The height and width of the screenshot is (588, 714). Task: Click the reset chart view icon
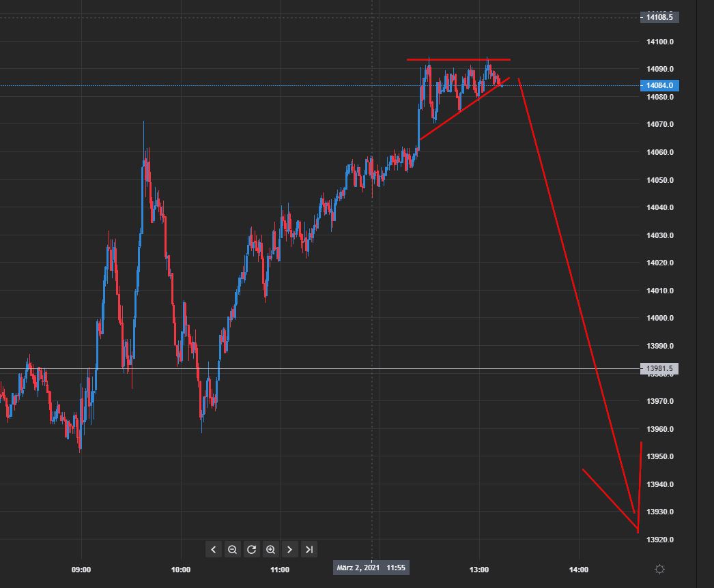pyautogui.click(x=251, y=549)
